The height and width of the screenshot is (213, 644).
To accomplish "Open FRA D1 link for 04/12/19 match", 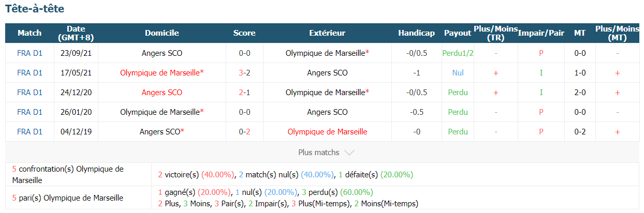I will pos(30,131).
